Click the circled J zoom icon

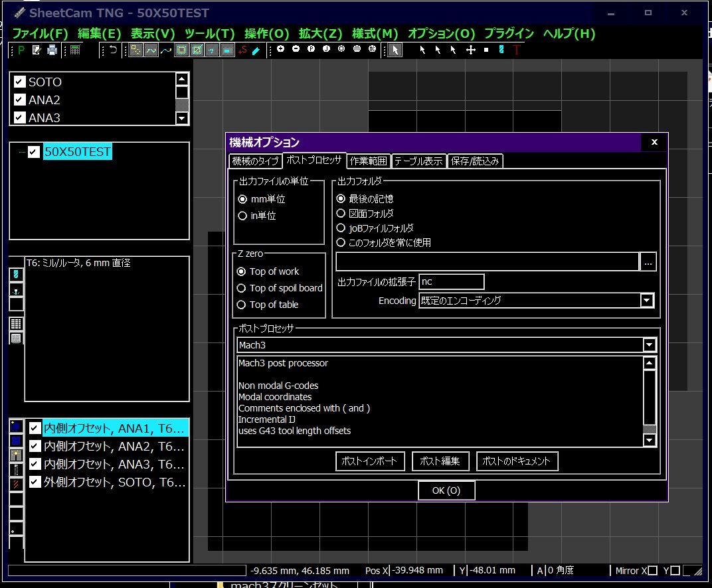[x=326, y=48]
